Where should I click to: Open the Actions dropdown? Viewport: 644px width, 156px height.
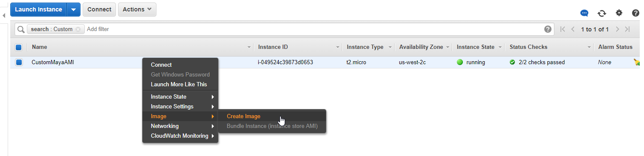(137, 9)
